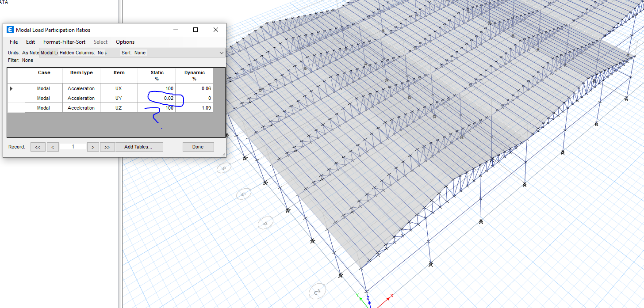Click the Item column header
The width and height of the screenshot is (644, 308).
tap(119, 75)
